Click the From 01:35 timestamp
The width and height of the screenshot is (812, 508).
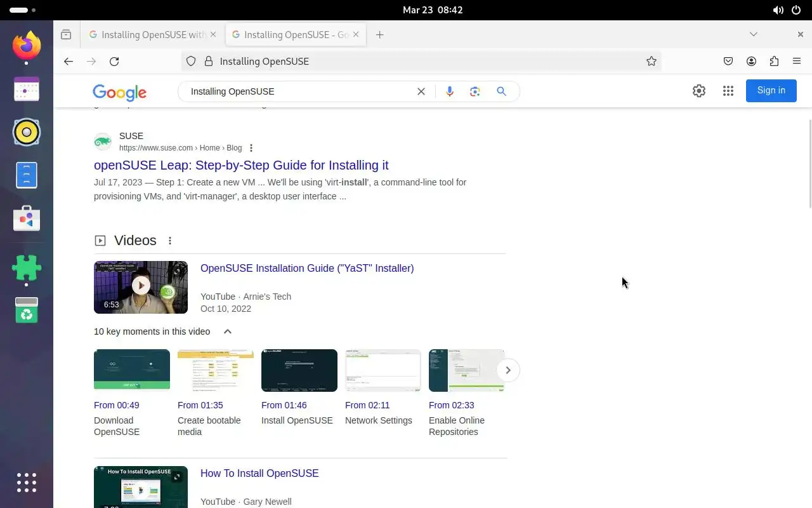click(200, 405)
